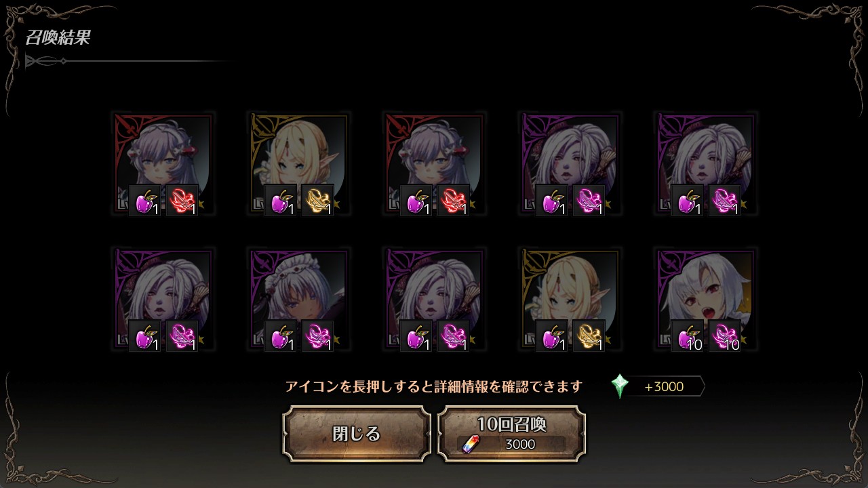The image size is (868, 488).
Task: Click red crystal icon on first card
Action: click(182, 201)
